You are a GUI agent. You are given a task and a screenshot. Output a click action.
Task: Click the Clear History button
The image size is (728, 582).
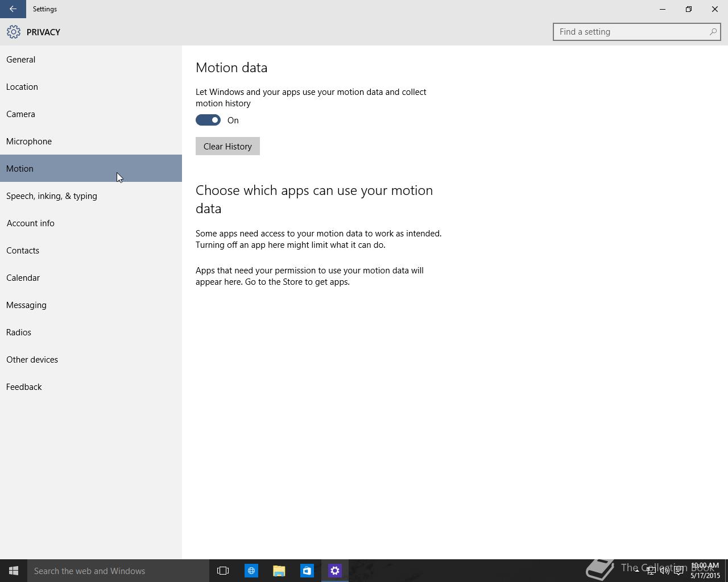227,146
